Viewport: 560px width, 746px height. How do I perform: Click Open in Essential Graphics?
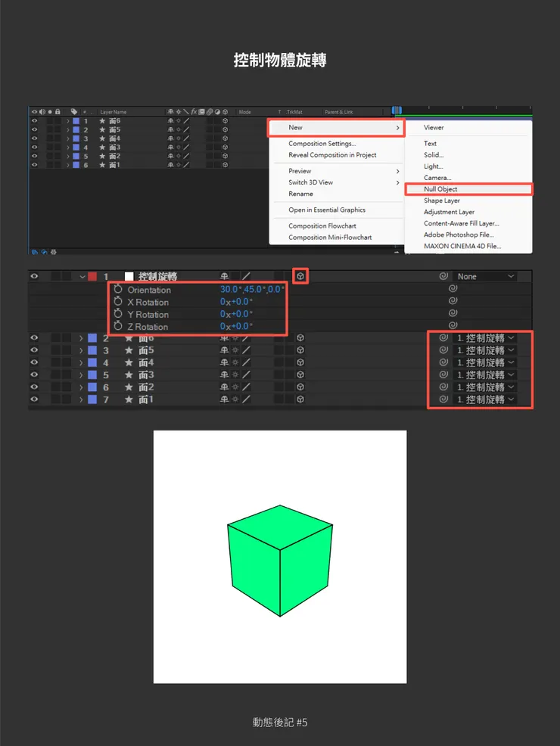coord(327,210)
